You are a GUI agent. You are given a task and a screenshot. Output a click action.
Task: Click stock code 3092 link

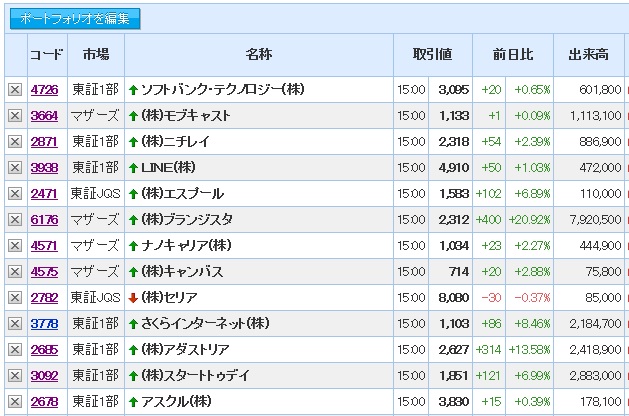(44, 376)
